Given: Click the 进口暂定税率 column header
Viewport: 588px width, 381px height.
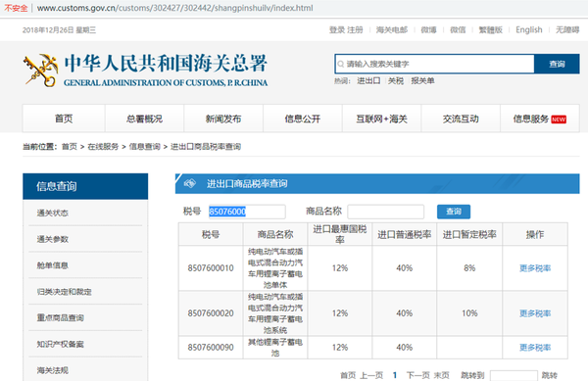Looking at the screenshot, I should pos(469,234).
